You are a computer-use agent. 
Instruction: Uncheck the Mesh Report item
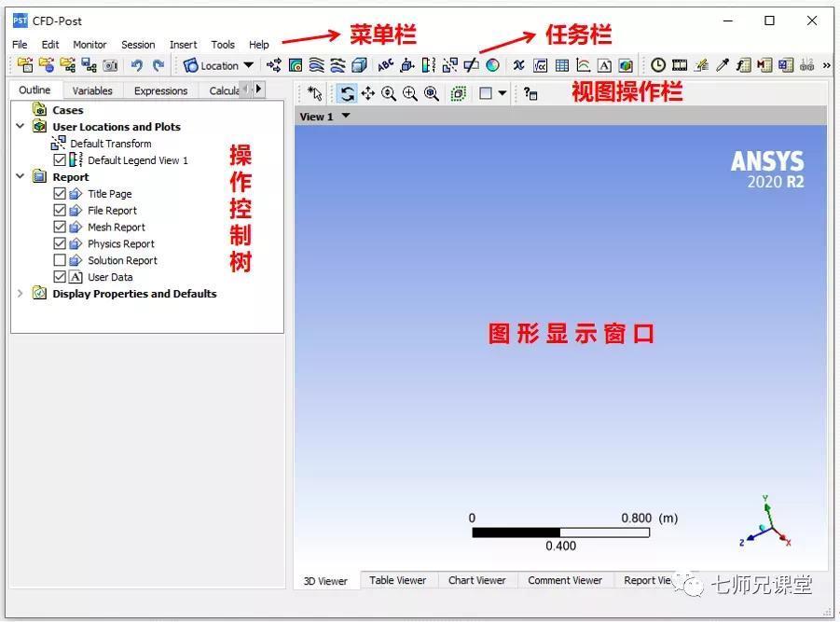pyautogui.click(x=59, y=227)
